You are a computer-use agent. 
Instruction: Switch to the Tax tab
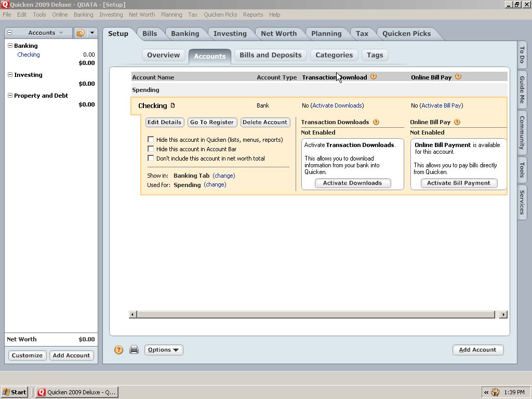[x=362, y=34]
